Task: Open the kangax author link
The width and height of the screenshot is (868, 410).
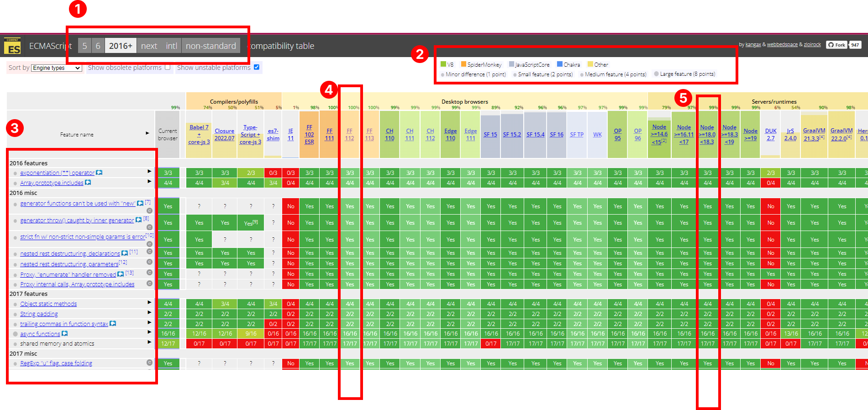Action: tap(753, 44)
